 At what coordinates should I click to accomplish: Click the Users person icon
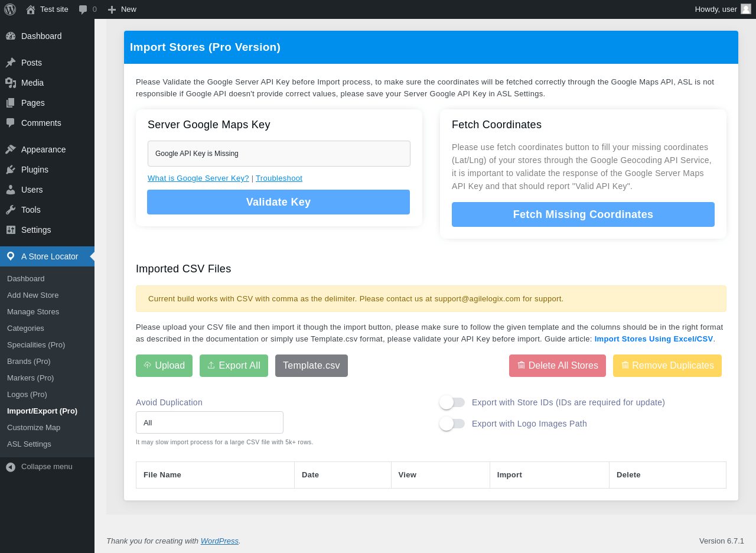coord(11,190)
